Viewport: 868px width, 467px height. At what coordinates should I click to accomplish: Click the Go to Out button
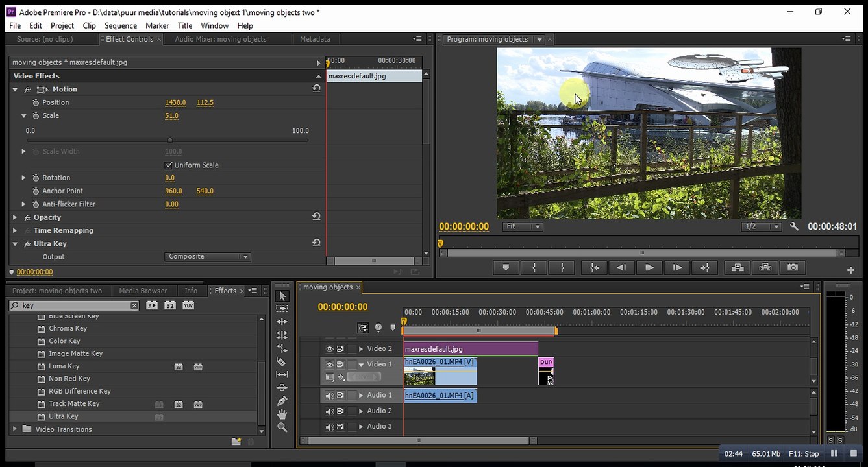[704, 267]
